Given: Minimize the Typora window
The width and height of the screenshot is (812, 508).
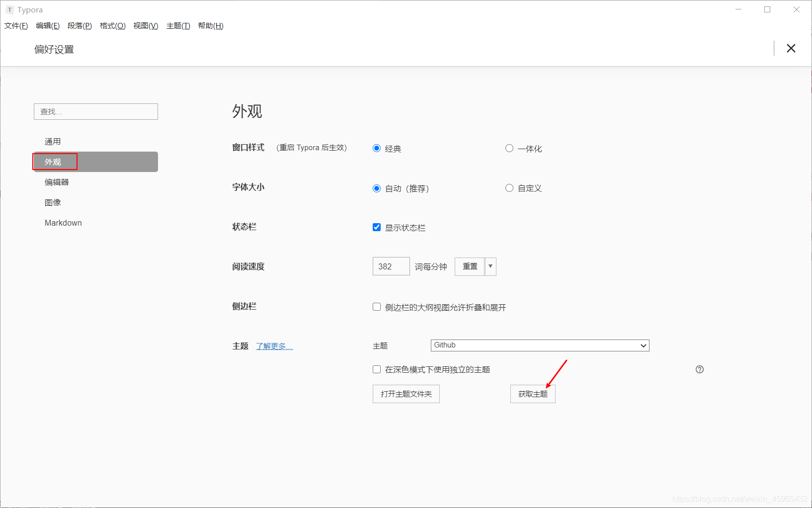Looking at the screenshot, I should point(738,9).
